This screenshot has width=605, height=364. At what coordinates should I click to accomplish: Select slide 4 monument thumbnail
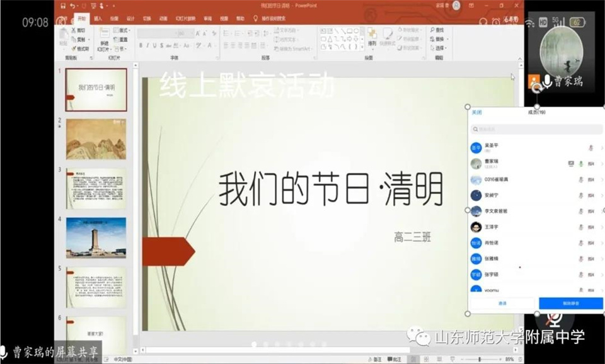tap(96, 237)
